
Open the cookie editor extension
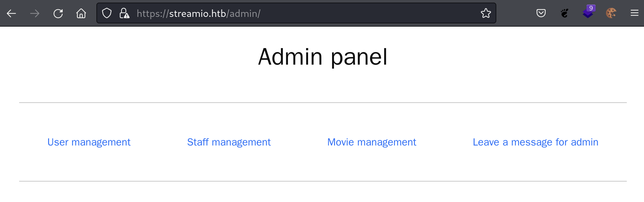611,13
